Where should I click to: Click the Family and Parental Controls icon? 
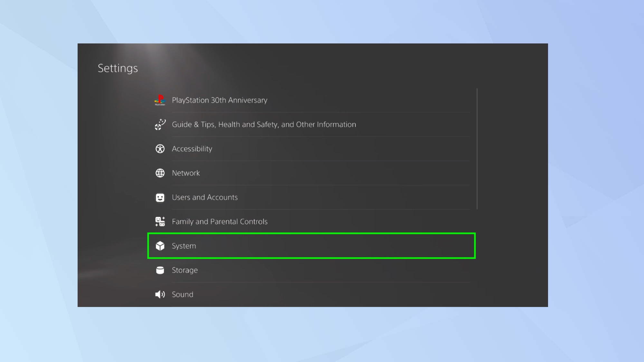click(160, 222)
